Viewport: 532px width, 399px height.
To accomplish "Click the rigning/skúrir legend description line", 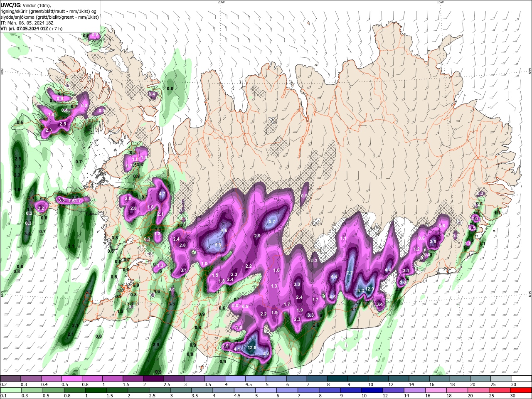I will (x=49, y=11).
